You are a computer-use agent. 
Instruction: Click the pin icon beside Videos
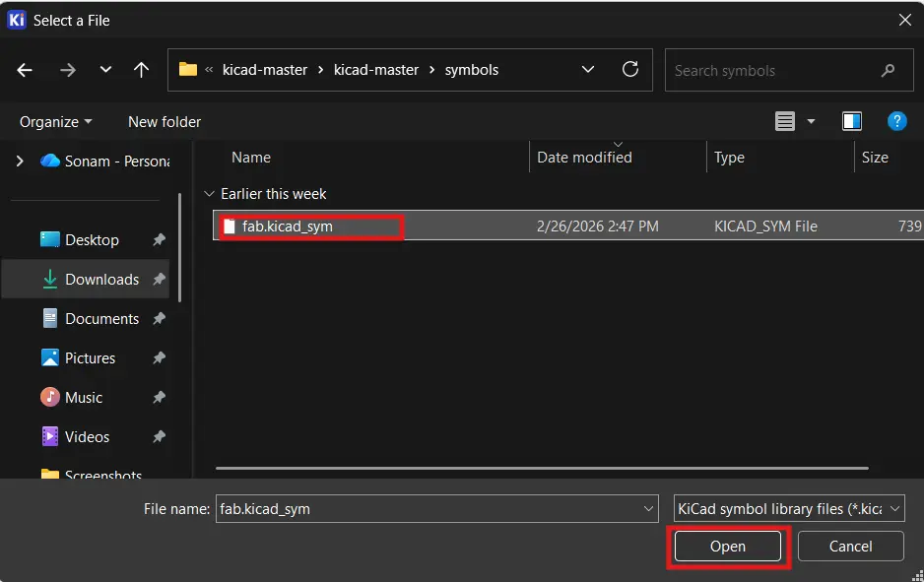coord(159,436)
